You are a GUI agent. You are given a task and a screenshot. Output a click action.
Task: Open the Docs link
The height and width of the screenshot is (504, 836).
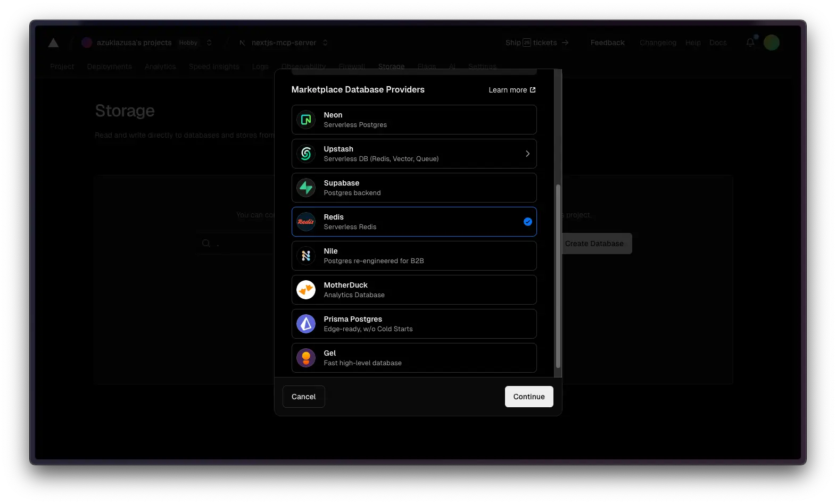[x=718, y=43]
